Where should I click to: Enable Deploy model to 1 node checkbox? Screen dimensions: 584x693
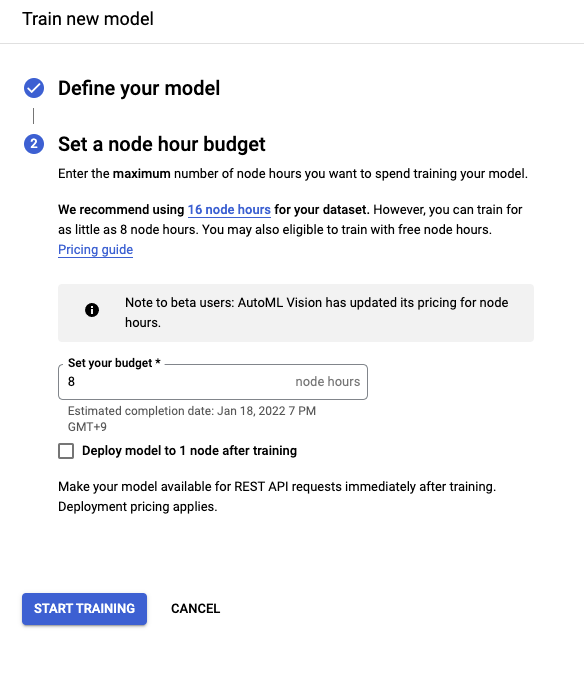tap(66, 451)
